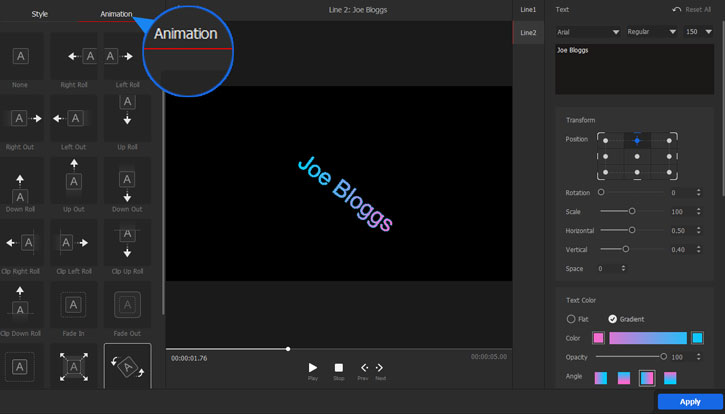Select the Flat text color option
The width and height of the screenshot is (725, 414).
coord(572,319)
